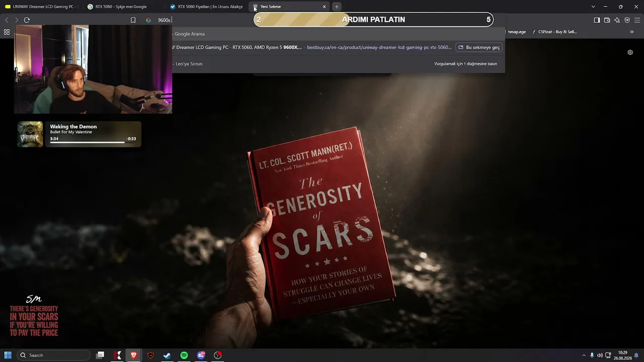Open the Brave Wallet icon
Screen dimensions: 644x362
pyautogui.click(x=607, y=20)
